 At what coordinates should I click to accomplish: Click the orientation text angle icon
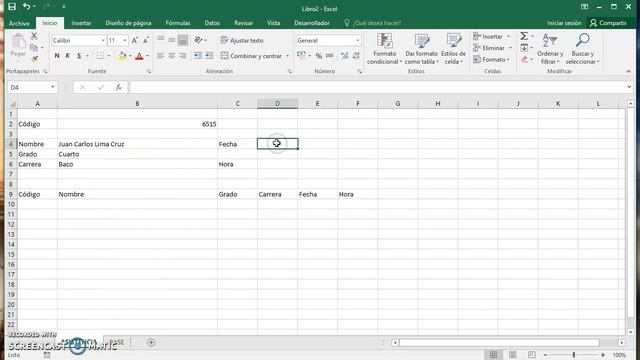pyautogui.click(x=198, y=40)
